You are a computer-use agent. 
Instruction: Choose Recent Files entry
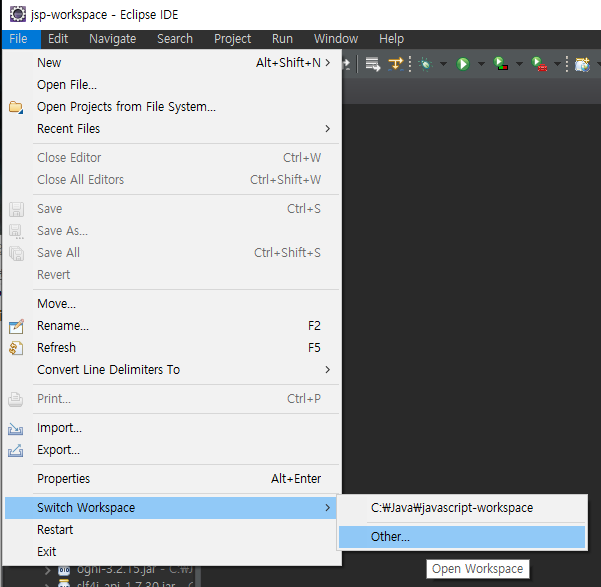point(171,129)
